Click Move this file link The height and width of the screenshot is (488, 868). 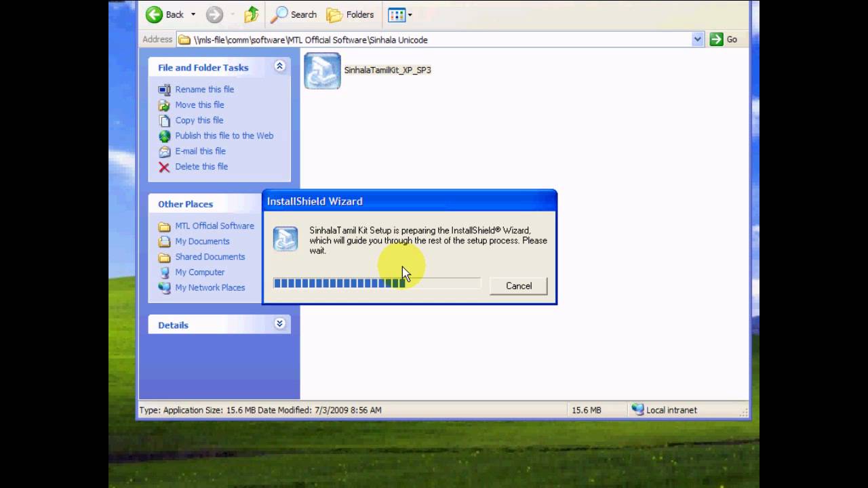point(199,105)
